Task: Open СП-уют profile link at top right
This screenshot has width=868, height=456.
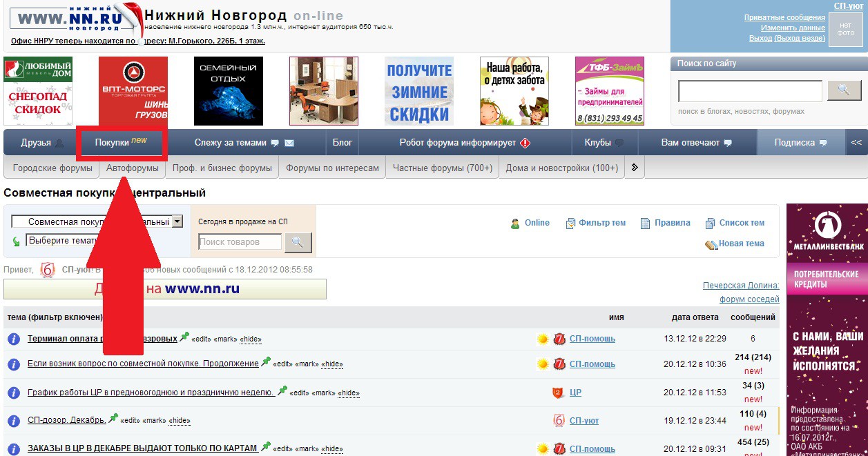Action: click(x=848, y=6)
